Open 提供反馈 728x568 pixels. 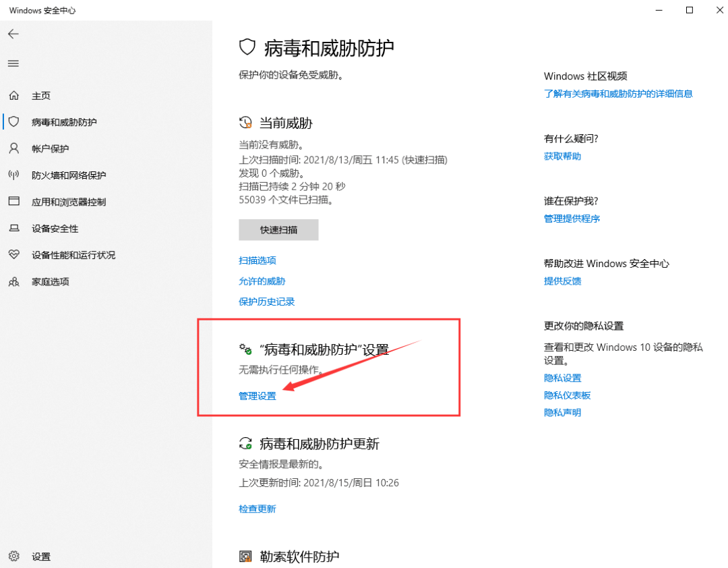click(562, 281)
